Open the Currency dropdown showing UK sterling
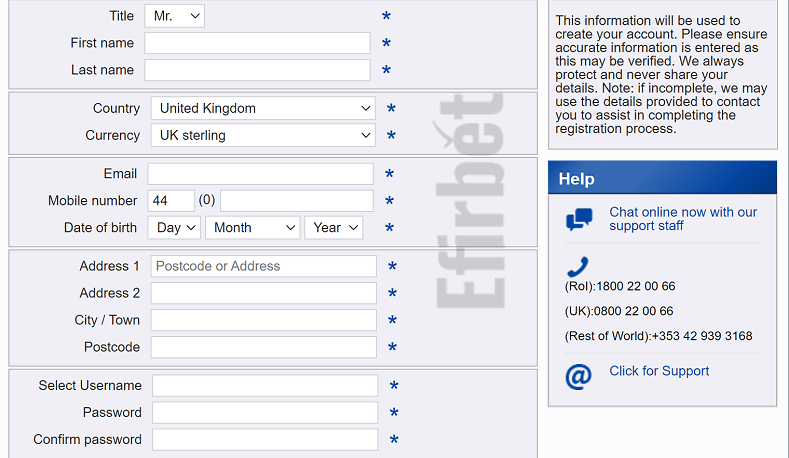 click(x=263, y=135)
